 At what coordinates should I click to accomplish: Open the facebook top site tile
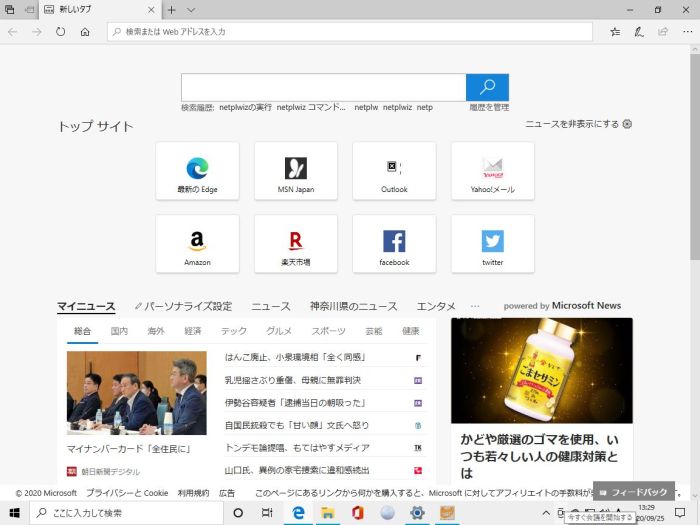tap(394, 243)
